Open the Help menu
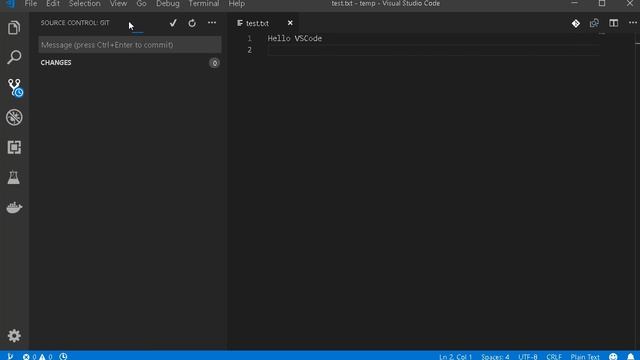This screenshot has width=640, height=360. [236, 4]
